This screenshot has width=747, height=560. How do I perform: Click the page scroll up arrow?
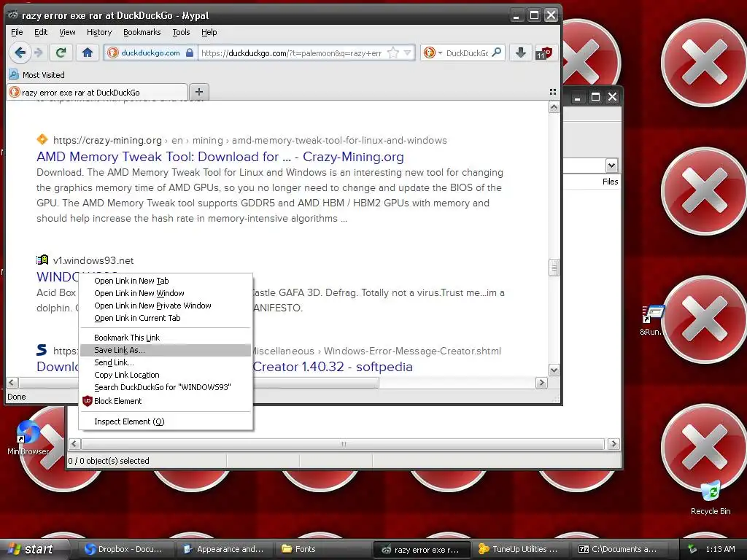(554, 107)
